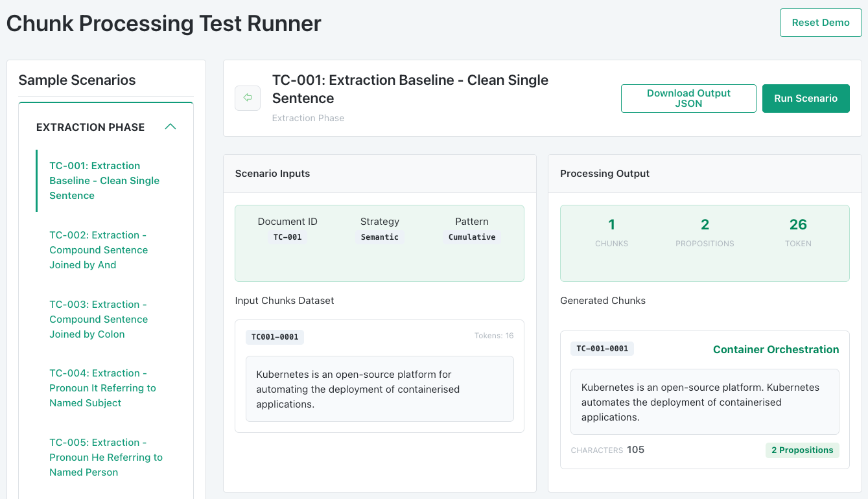Select TC-004 Pronoun It Referring scenario
The image size is (868, 499).
click(x=102, y=388)
